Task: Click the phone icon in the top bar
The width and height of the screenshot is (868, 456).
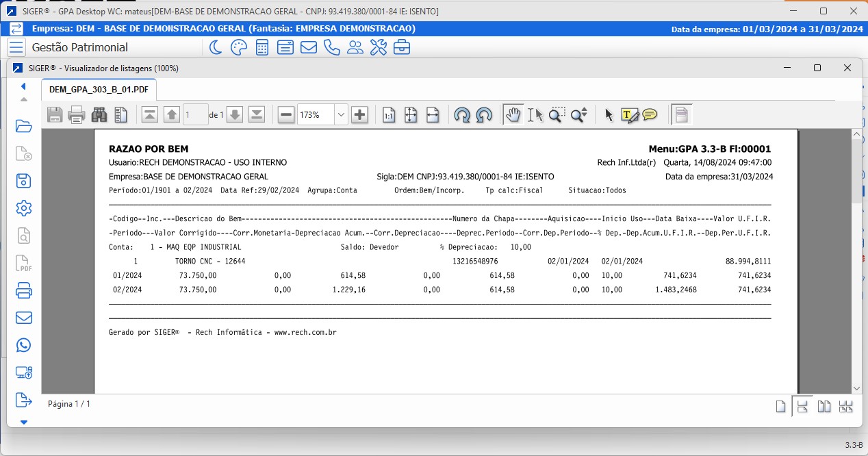Action: coord(332,47)
